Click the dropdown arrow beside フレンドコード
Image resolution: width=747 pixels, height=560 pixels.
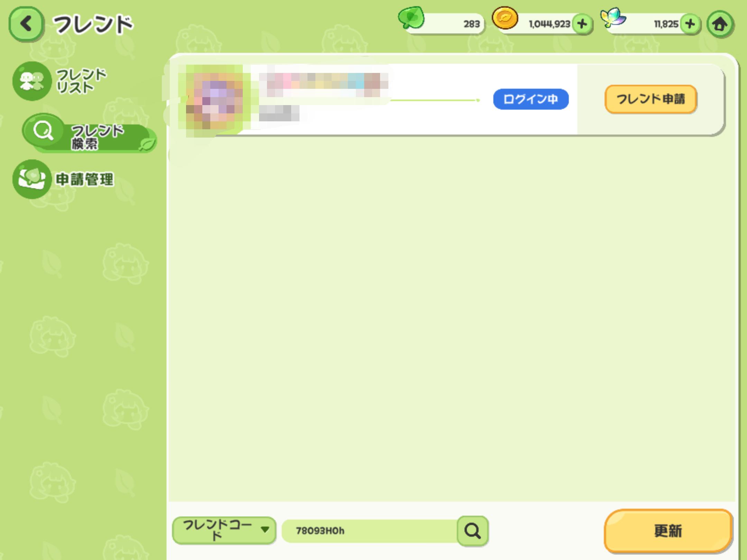(x=265, y=529)
